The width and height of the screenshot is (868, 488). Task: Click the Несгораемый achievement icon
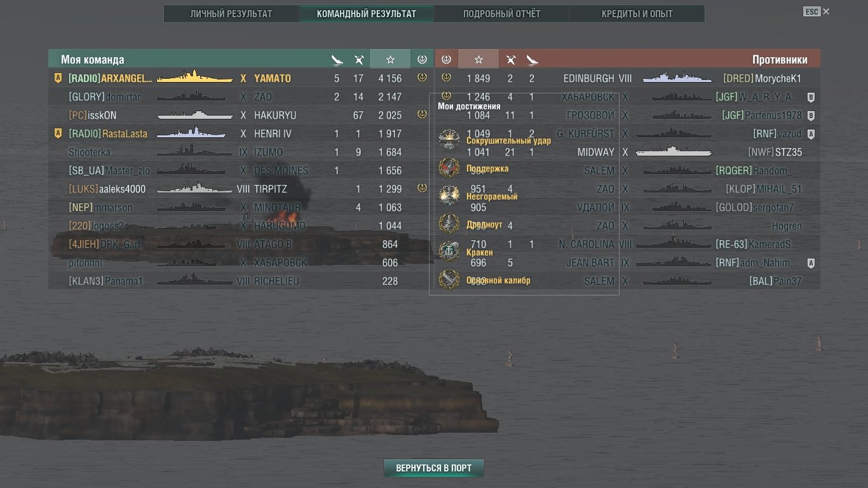coord(449,195)
